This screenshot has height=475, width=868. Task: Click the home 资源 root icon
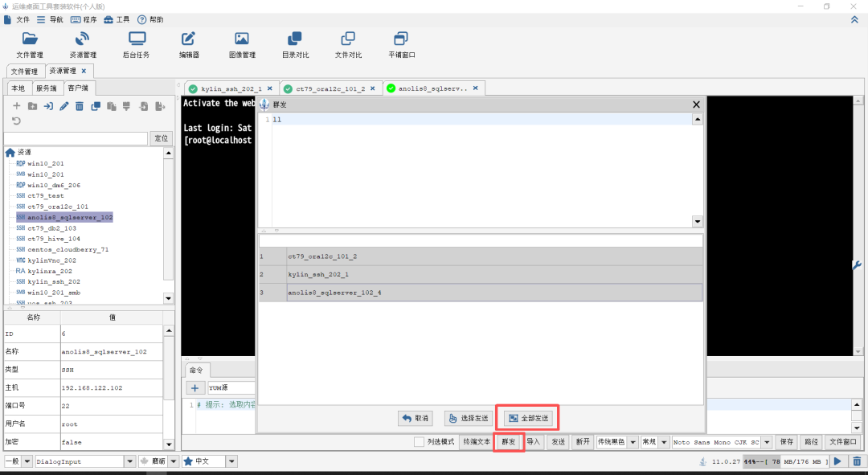(10, 152)
